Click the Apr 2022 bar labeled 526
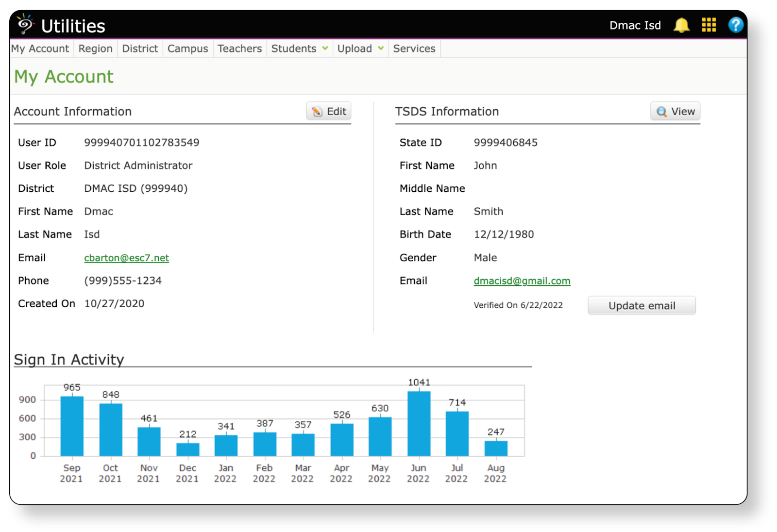The image size is (777, 532). pyautogui.click(x=342, y=440)
